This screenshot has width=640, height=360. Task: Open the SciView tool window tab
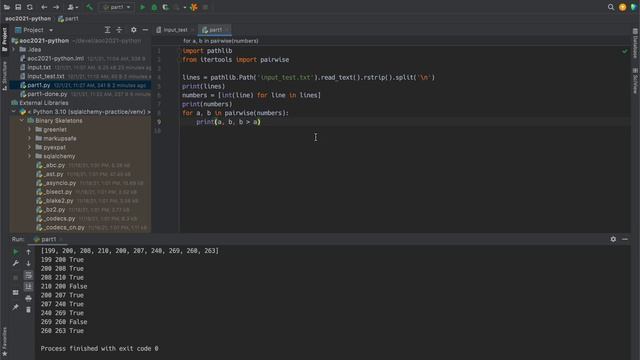(x=635, y=81)
